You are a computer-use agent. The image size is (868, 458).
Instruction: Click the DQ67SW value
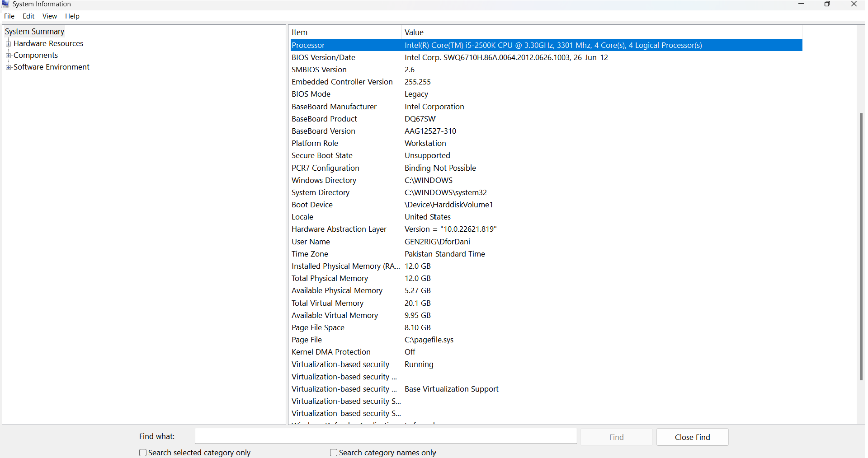(420, 119)
